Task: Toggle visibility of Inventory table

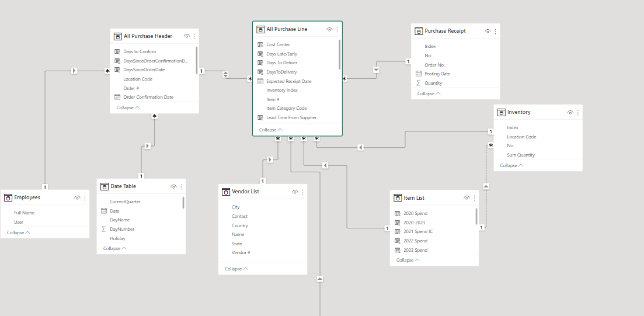Action: 570,113
